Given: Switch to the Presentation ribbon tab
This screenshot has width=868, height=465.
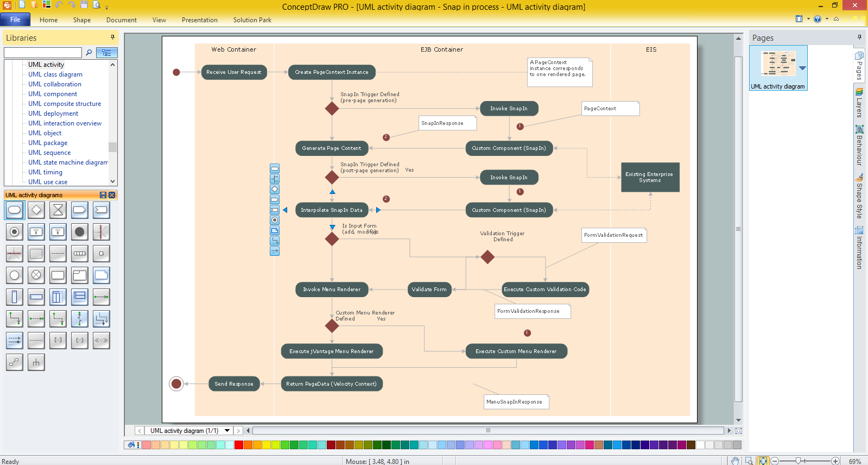Looking at the screenshot, I should click(x=199, y=20).
